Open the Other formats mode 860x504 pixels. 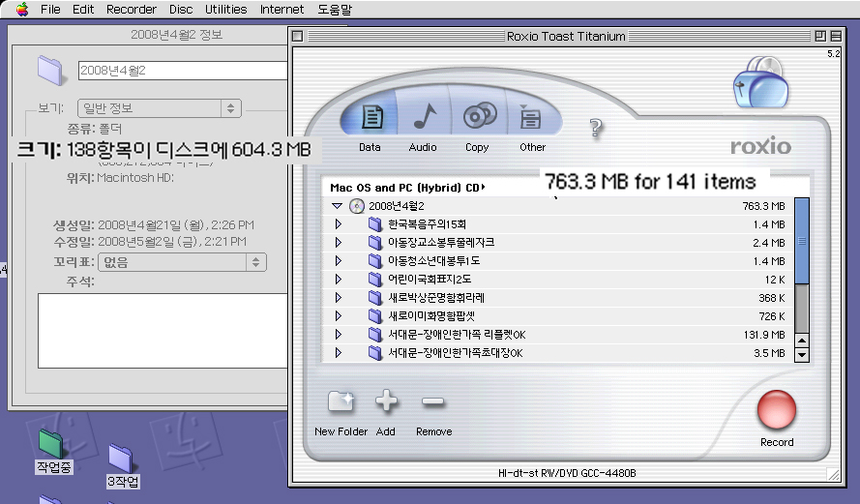tap(531, 120)
